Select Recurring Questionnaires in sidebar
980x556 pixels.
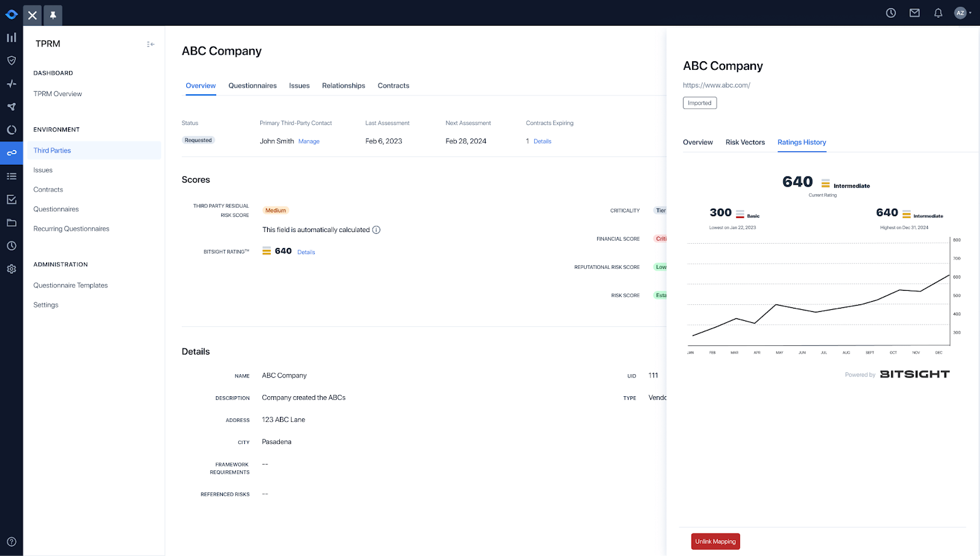(x=71, y=229)
